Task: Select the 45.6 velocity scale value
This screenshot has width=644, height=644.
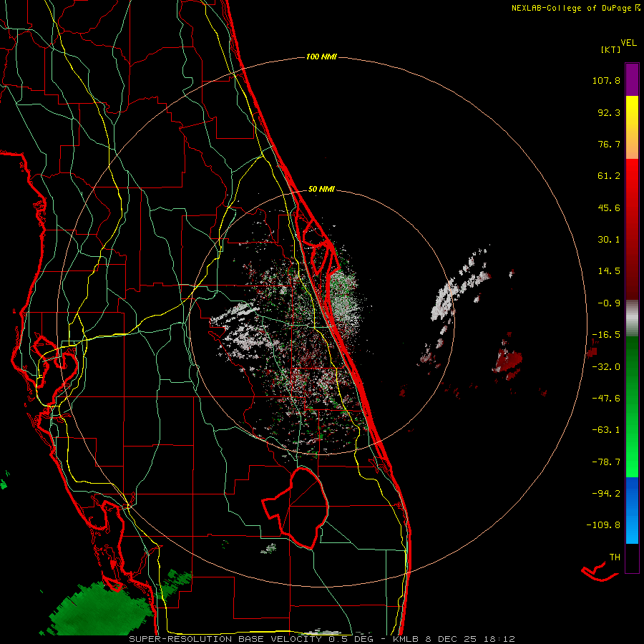Action: point(609,208)
